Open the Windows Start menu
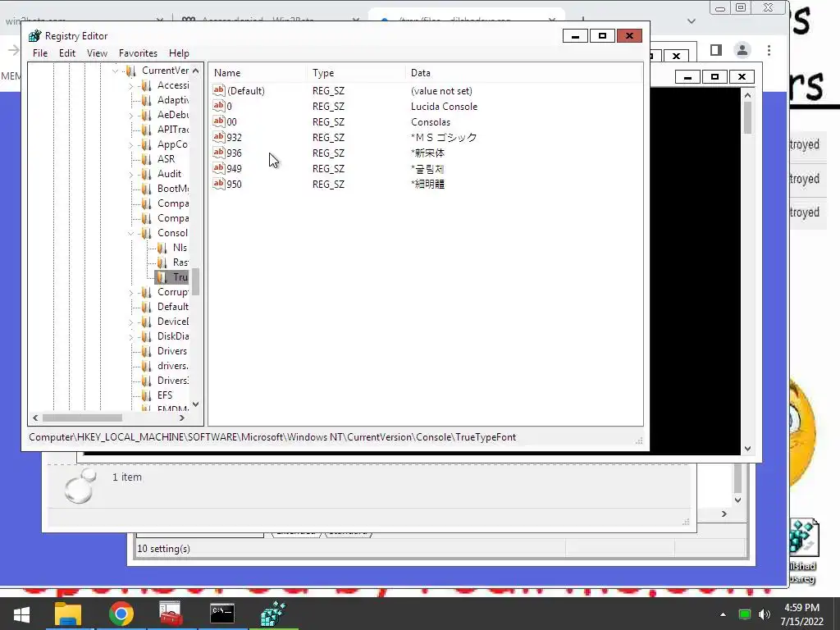Image resolution: width=840 pixels, height=630 pixels. (x=21, y=614)
